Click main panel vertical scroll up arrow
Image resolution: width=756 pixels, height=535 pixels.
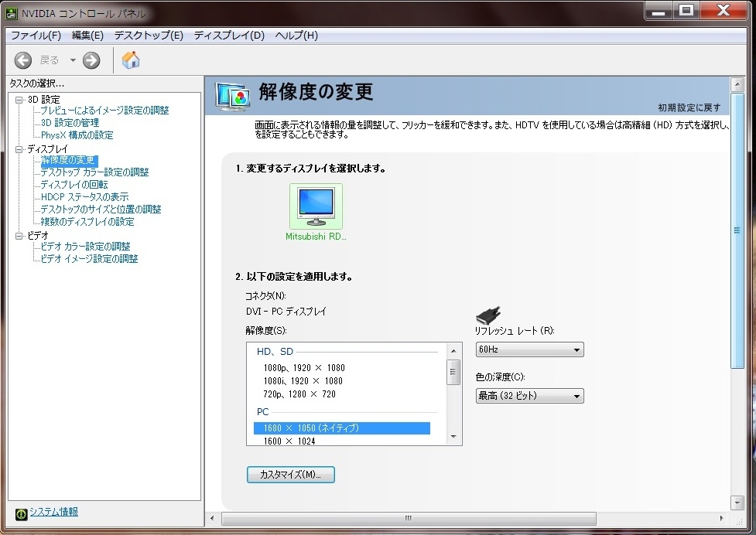click(737, 85)
